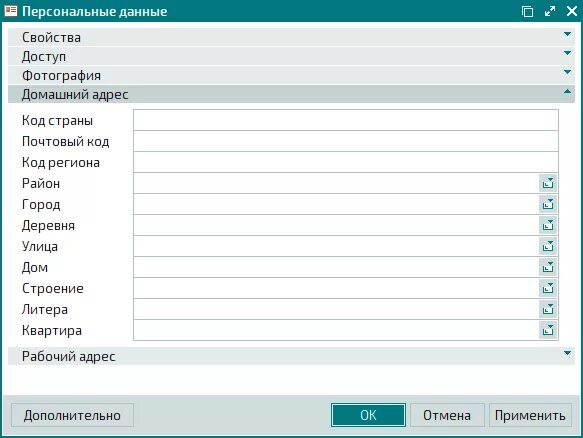Click the Код страны label
Image resolution: width=583 pixels, height=438 pixels.
point(57,120)
